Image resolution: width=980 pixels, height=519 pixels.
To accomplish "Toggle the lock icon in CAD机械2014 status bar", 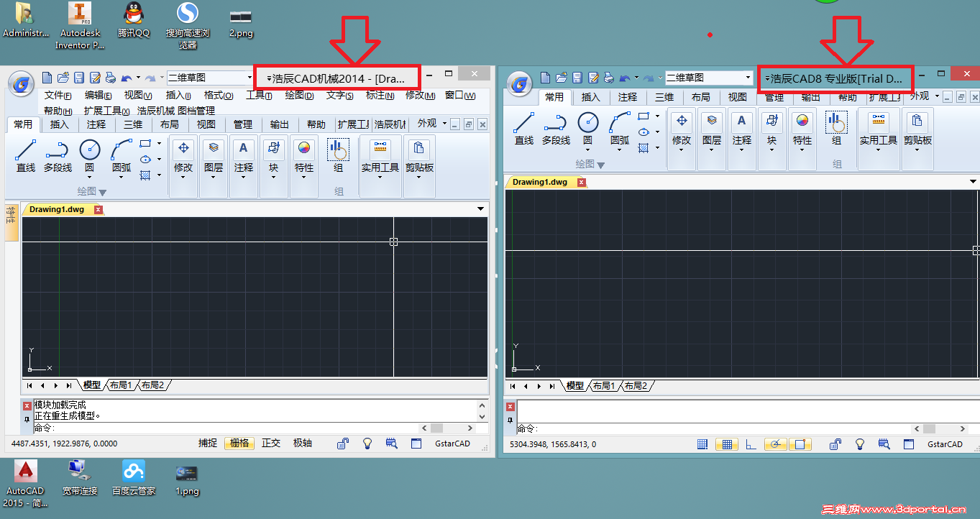I will (343, 444).
